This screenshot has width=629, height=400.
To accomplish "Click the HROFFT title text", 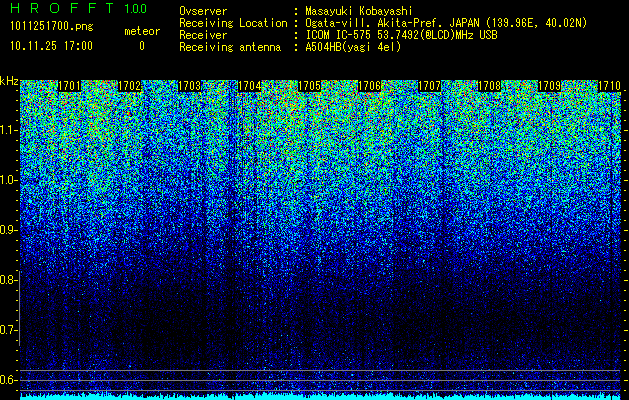I will [x=62, y=8].
